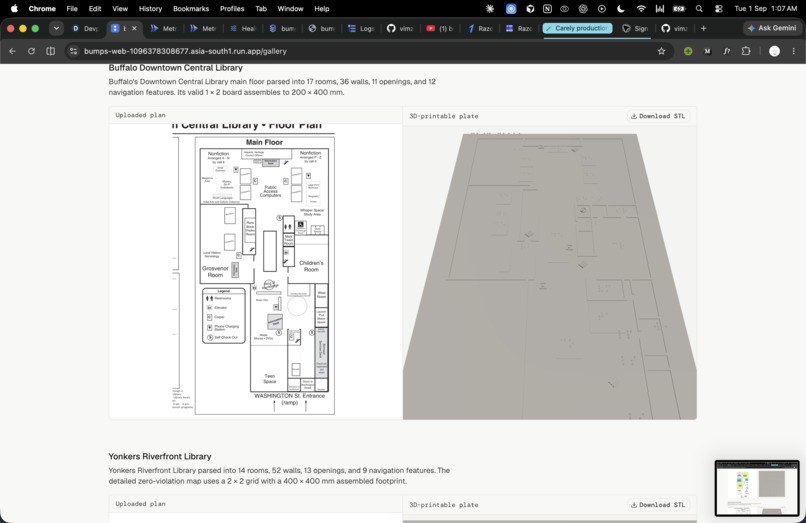This screenshot has height=523, width=806.
Task: Download STL for Yonkers Riverfront Library
Action: coord(658,505)
